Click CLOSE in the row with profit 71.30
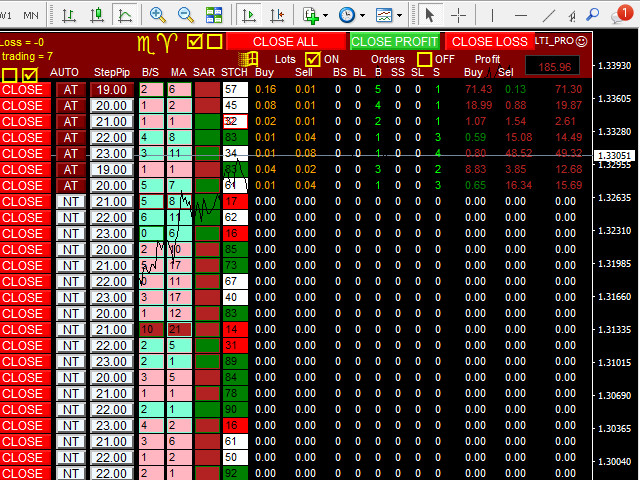640x480 pixels. pos(25,90)
